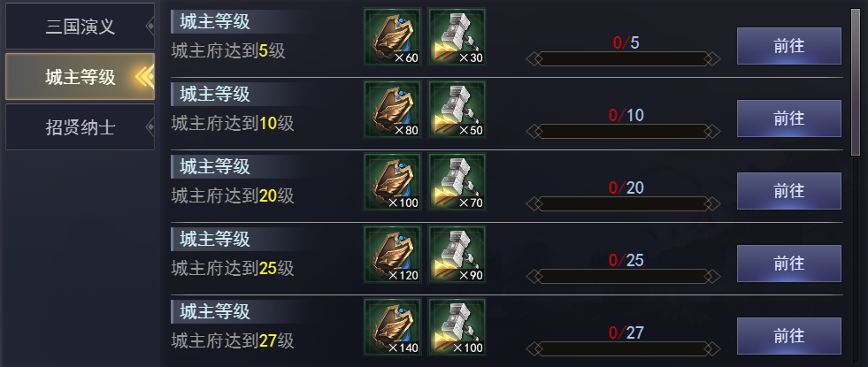Click 前往 for the level 20 quest
Image resolution: width=868 pixels, height=367 pixels.
click(x=789, y=191)
